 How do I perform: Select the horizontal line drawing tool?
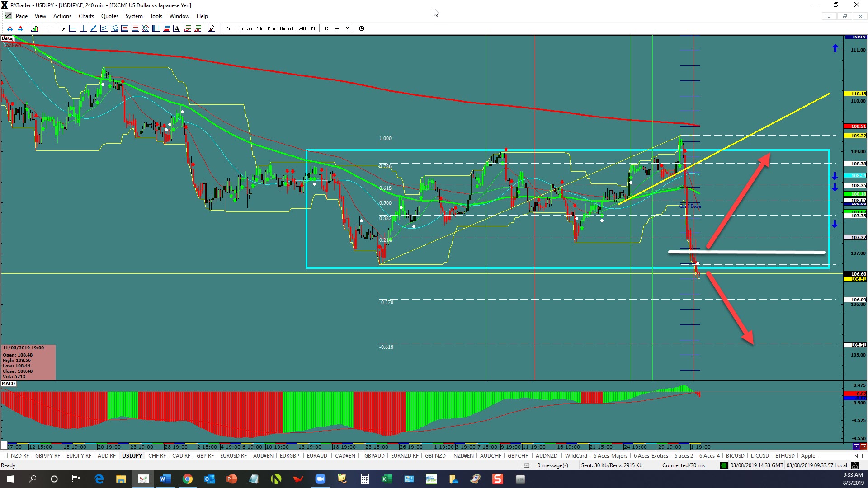tap(72, 28)
